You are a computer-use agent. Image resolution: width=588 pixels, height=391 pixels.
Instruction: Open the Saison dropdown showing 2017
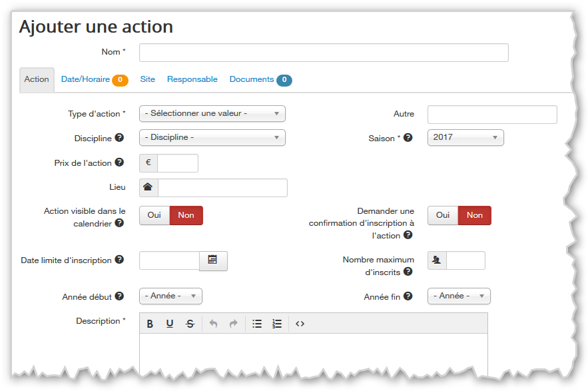tap(465, 138)
